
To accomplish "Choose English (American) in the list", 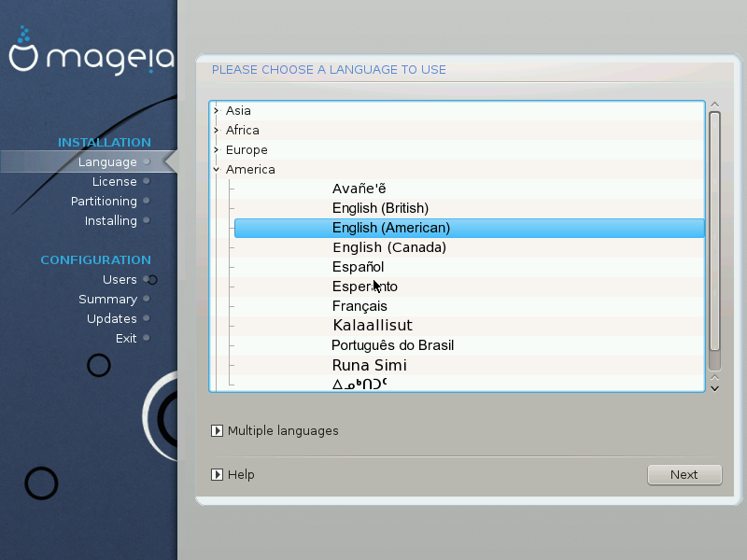I will (470, 228).
